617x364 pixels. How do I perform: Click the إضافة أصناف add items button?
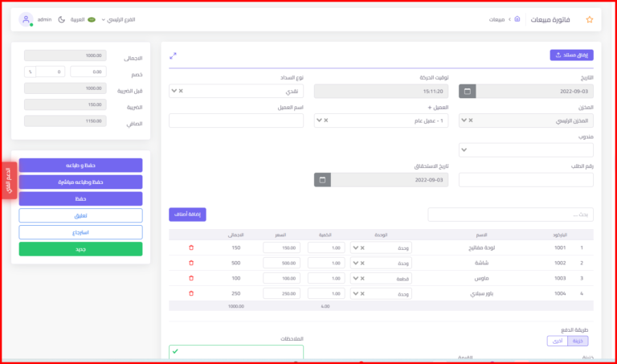tap(187, 215)
